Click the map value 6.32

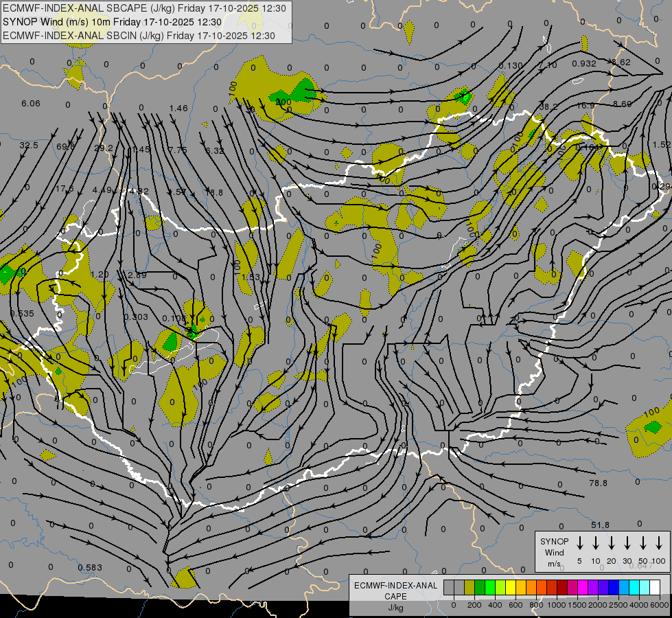tap(214, 150)
